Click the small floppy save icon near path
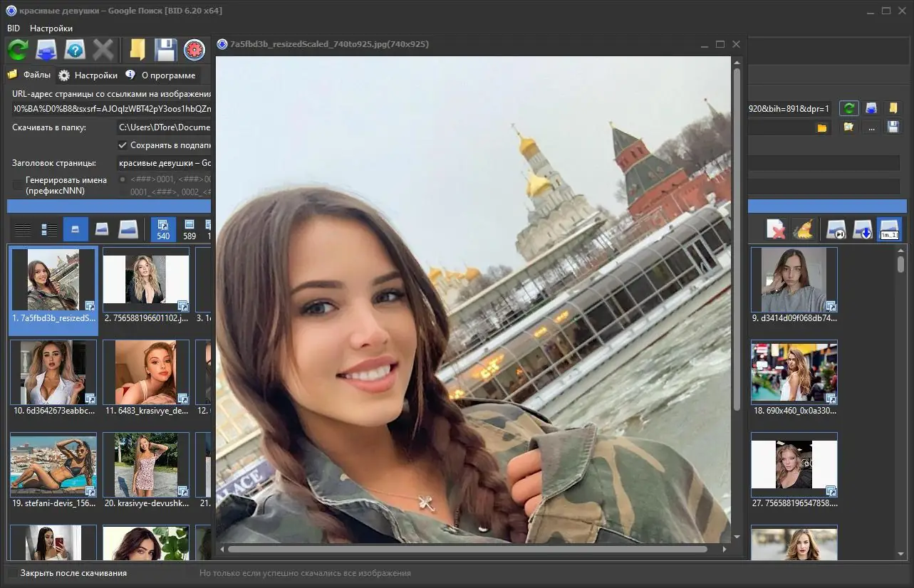914x588 pixels. pyautogui.click(x=893, y=127)
